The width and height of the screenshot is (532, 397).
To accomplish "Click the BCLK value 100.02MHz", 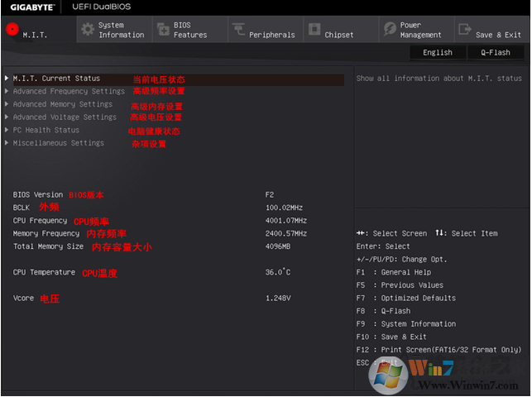I will click(x=284, y=208).
